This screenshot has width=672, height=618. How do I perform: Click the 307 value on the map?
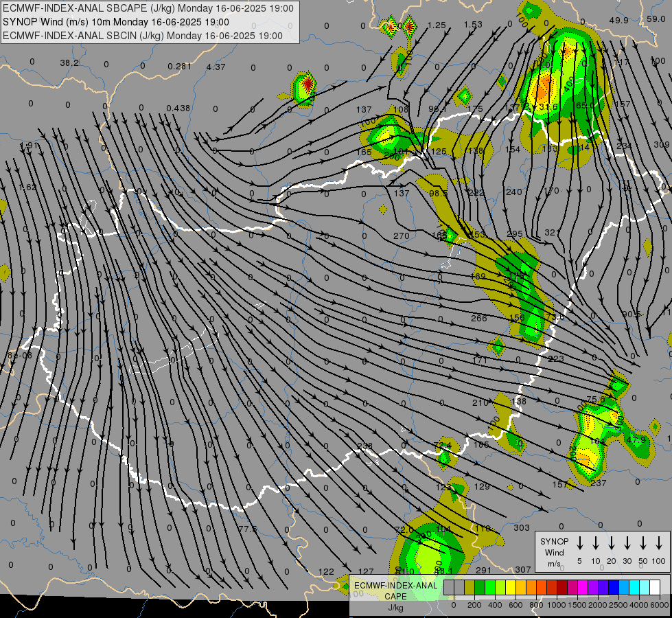point(523,569)
